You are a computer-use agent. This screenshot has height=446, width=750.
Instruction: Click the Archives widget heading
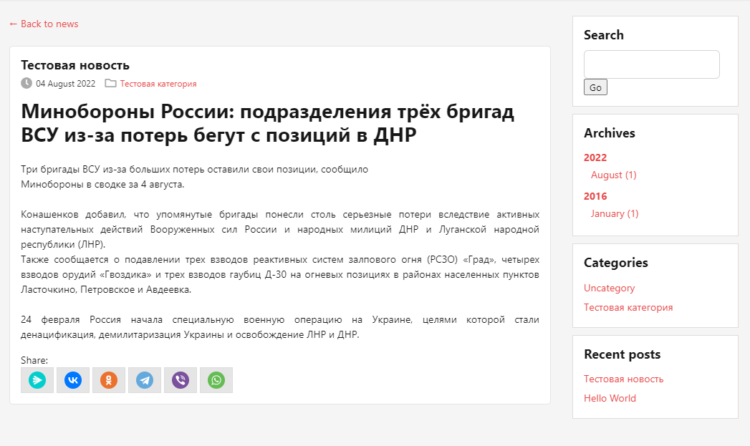(609, 133)
